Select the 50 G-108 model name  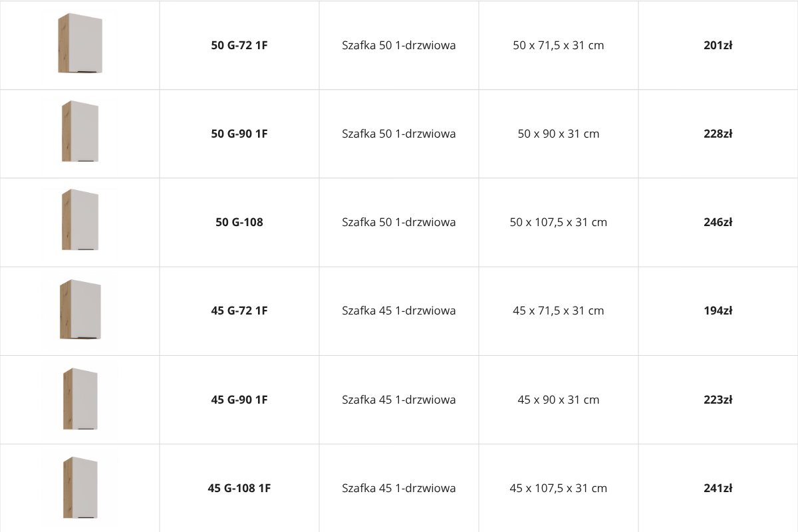coord(239,222)
